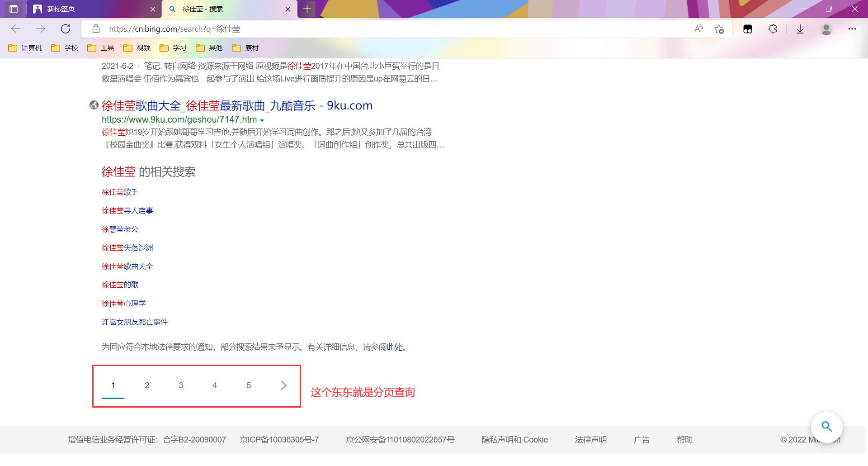Open related search 徐佳莹寻人启事
Image resolution: width=868 pixels, height=466 pixels.
point(127,211)
